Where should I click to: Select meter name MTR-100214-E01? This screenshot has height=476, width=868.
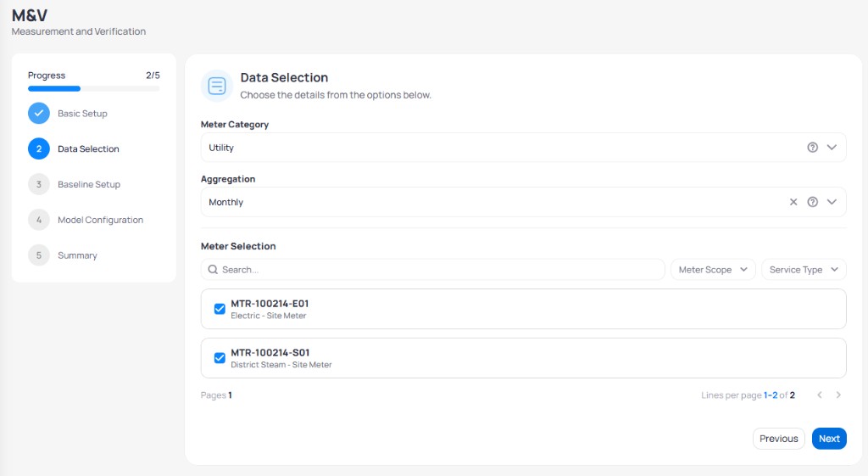(270, 303)
